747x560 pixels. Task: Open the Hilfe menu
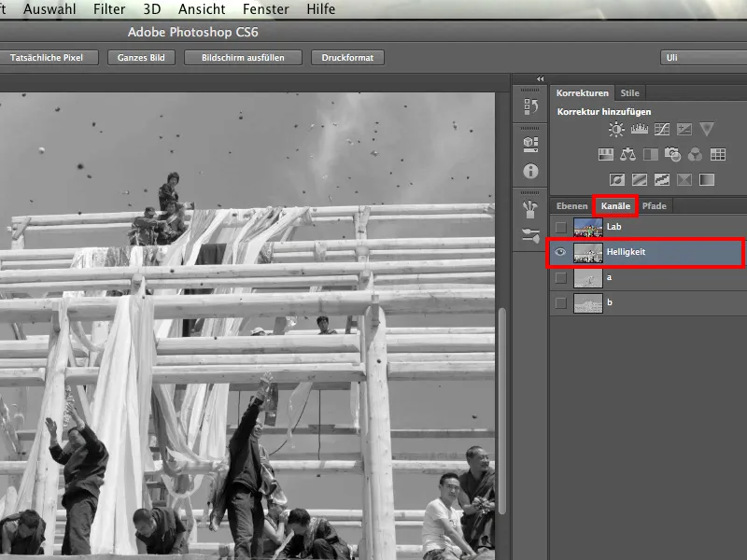tap(320, 9)
